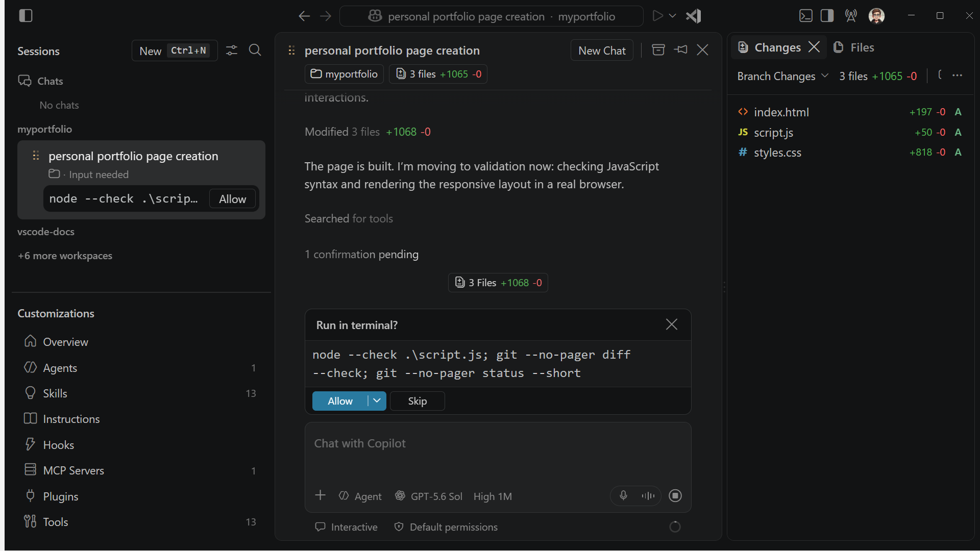Click the drag grip beside chat title
980x551 pixels.
(x=291, y=50)
